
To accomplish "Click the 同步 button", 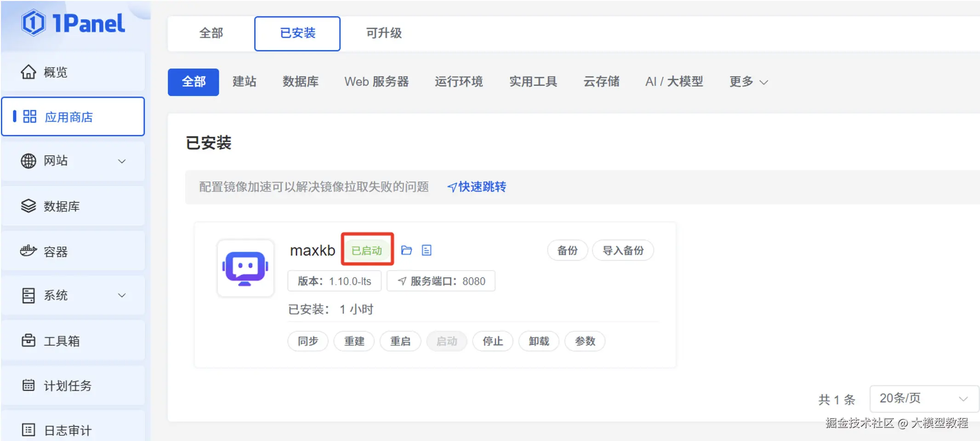I will point(308,341).
